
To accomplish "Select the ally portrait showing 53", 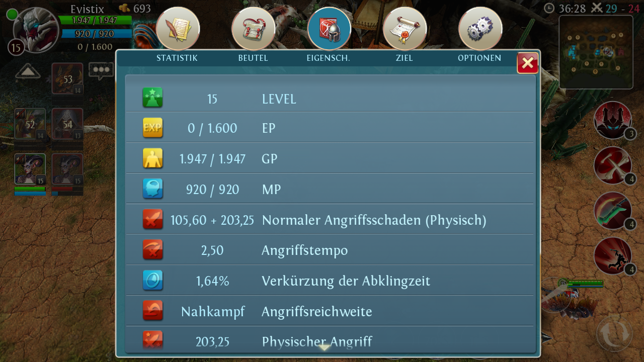I will [x=67, y=79].
